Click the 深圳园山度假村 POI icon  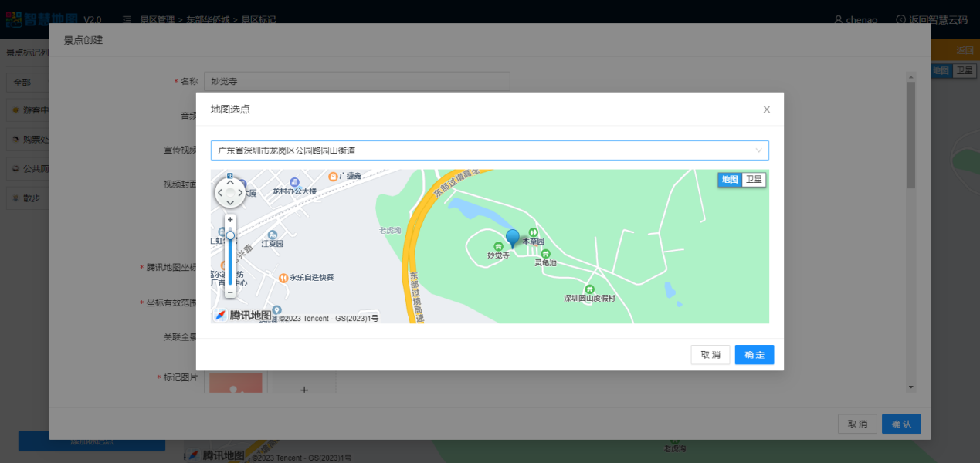[589, 289]
